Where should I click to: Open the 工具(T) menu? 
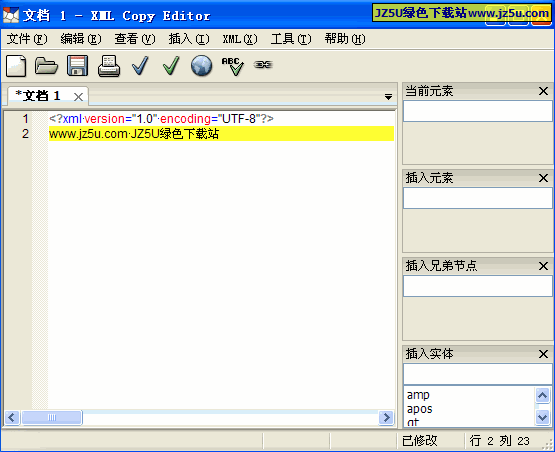291,39
